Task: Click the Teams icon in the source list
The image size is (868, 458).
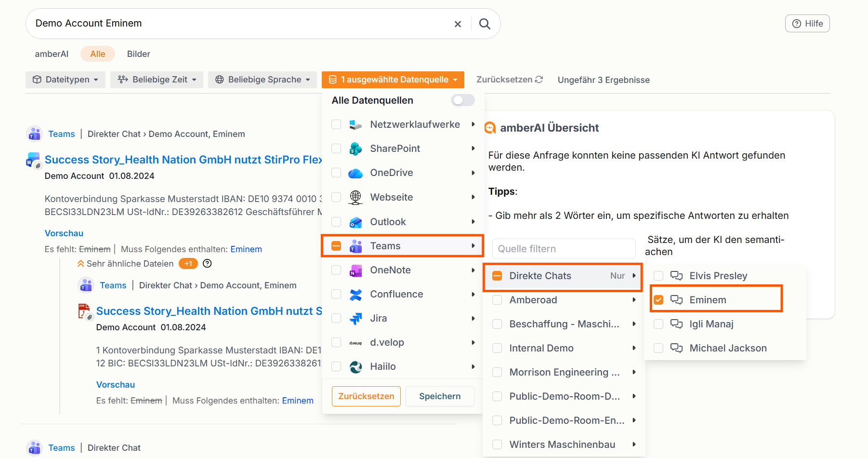Action: click(355, 246)
